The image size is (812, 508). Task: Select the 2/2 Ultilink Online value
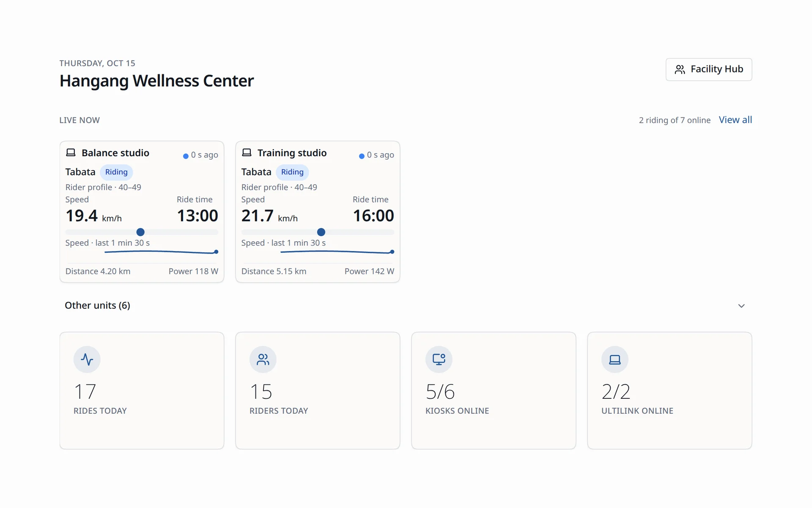tap(616, 392)
